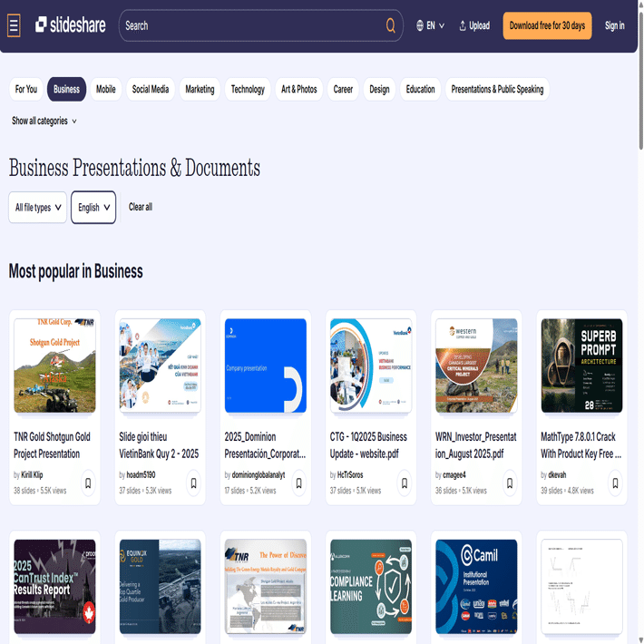
Task: Open the VietinBank slide thumbnail
Action: (x=161, y=366)
